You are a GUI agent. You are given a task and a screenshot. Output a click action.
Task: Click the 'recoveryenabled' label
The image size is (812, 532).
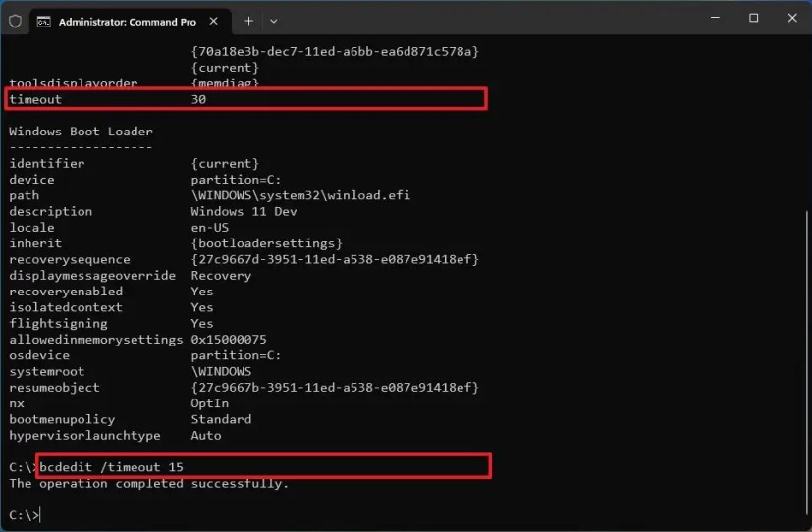point(66,292)
